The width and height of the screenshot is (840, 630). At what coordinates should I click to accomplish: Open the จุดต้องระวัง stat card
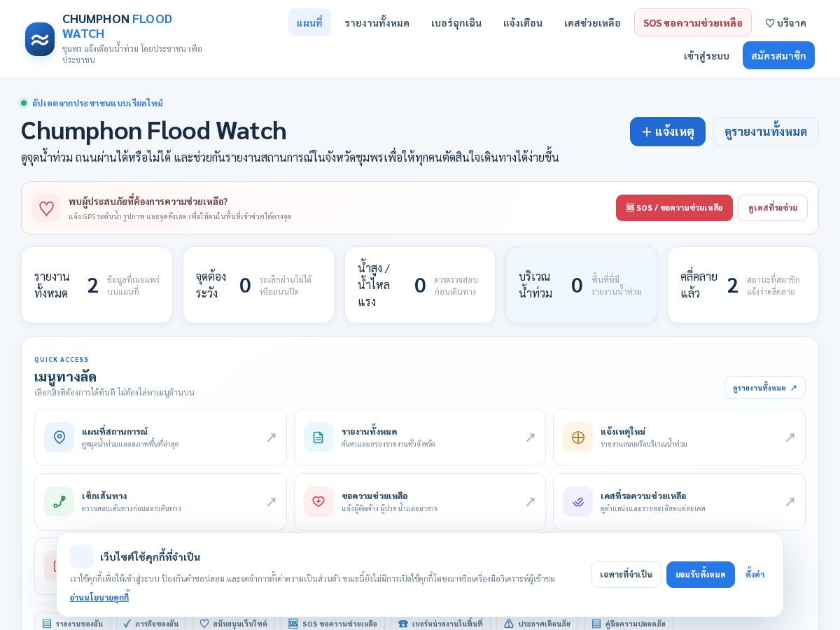pos(258,285)
